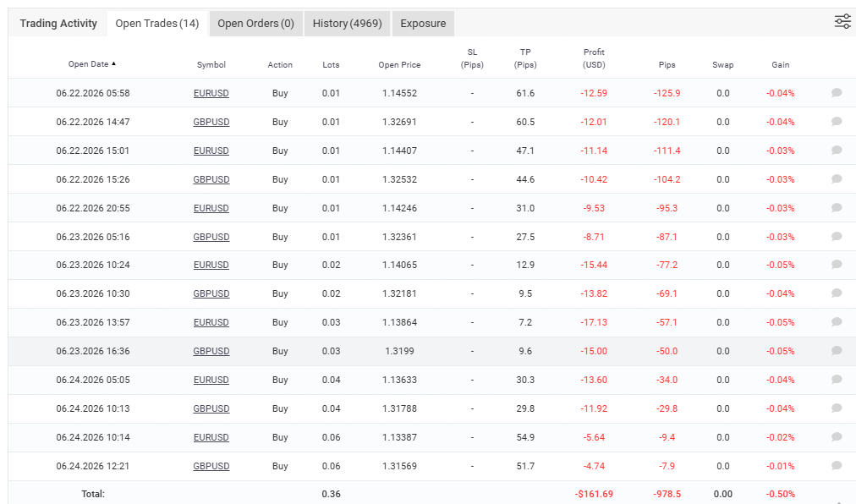Select the Open Trades (14) tab
This screenshot has height=504, width=856.
point(157,24)
